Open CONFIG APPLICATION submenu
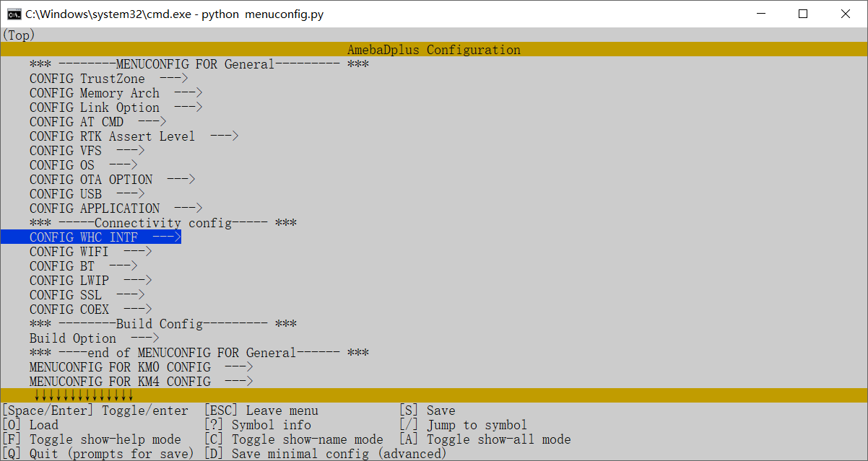The width and height of the screenshot is (868, 461). tap(116, 208)
